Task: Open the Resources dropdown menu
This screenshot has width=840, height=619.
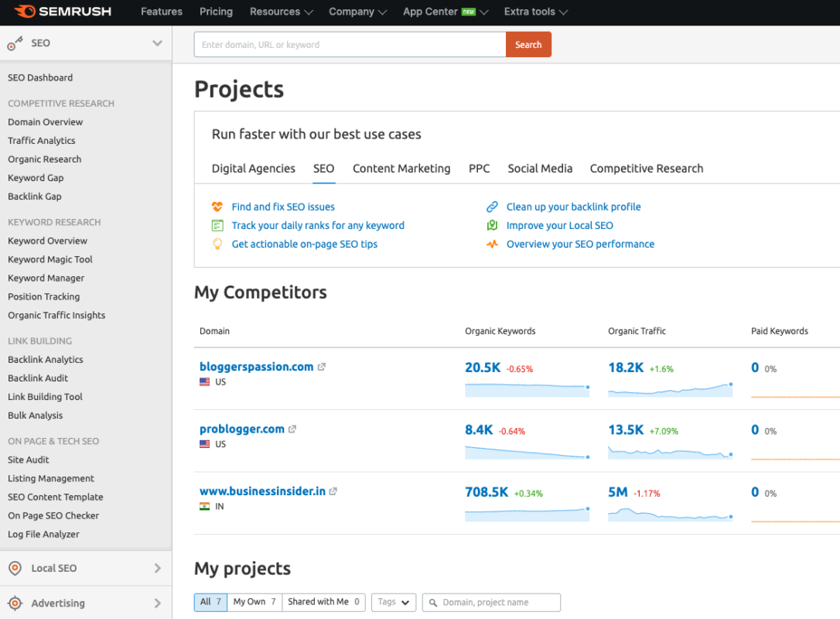Action: 282,12
